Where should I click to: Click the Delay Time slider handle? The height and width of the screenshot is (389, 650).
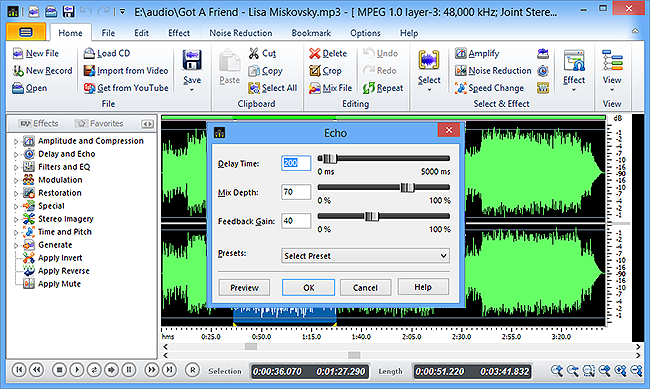tap(330, 158)
